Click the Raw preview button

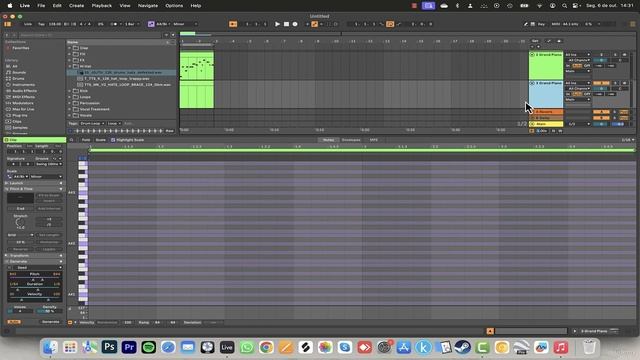(169, 131)
